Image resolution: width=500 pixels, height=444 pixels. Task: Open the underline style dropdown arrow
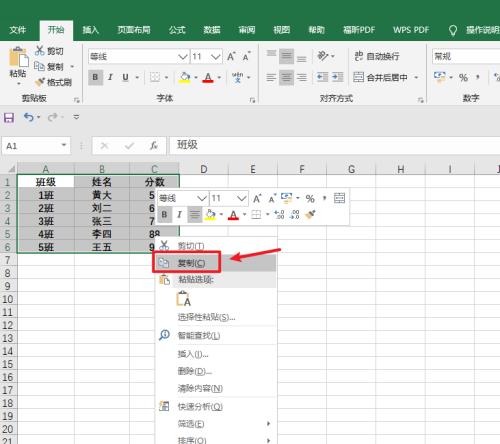(137, 78)
